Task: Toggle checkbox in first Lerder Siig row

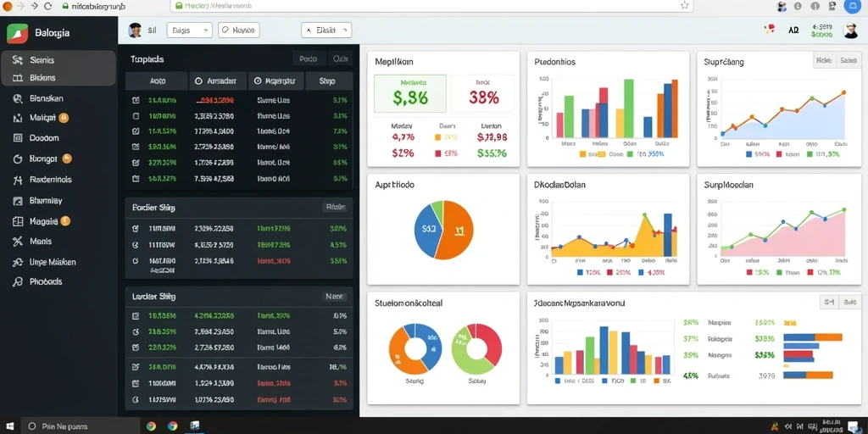Action: pyautogui.click(x=136, y=316)
